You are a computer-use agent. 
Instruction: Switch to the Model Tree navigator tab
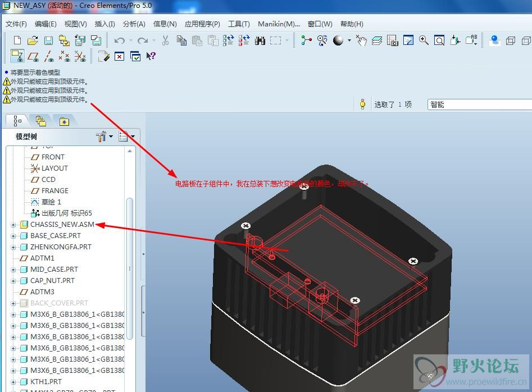17,120
